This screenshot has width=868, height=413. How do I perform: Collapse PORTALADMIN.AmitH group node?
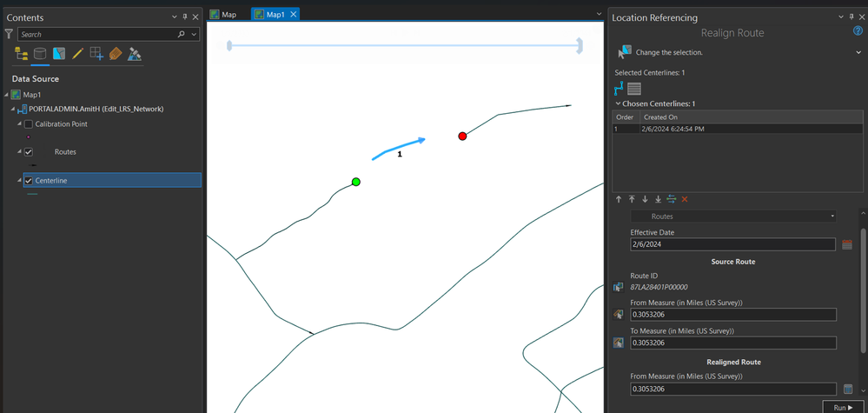(x=13, y=109)
